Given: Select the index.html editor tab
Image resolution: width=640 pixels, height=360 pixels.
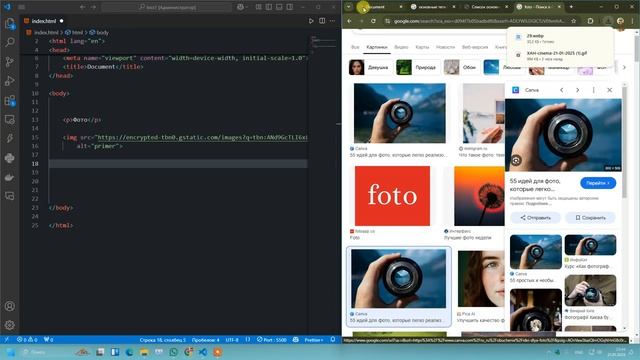Looking at the screenshot, I should [44, 21].
